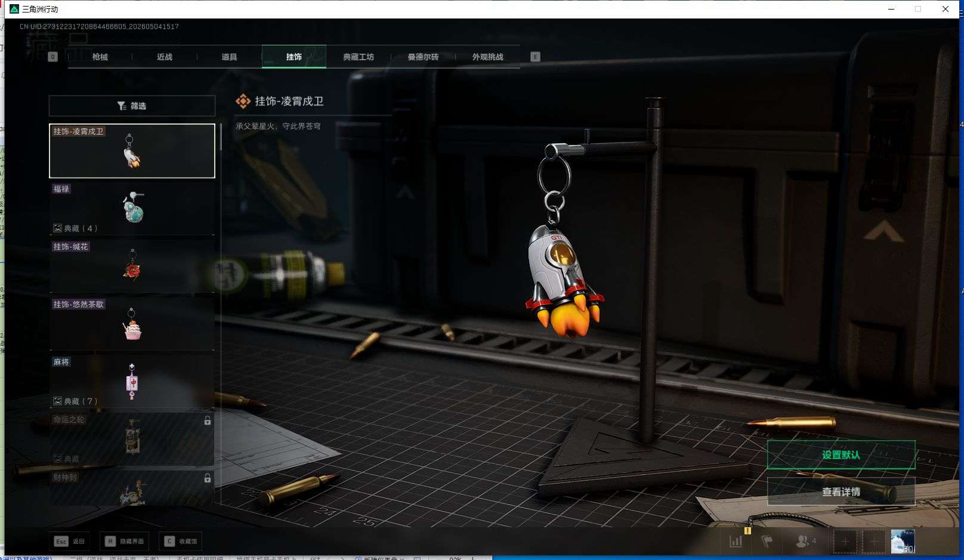Click the 设置默认 button
Screen dimensions: 964x560
click(x=841, y=455)
